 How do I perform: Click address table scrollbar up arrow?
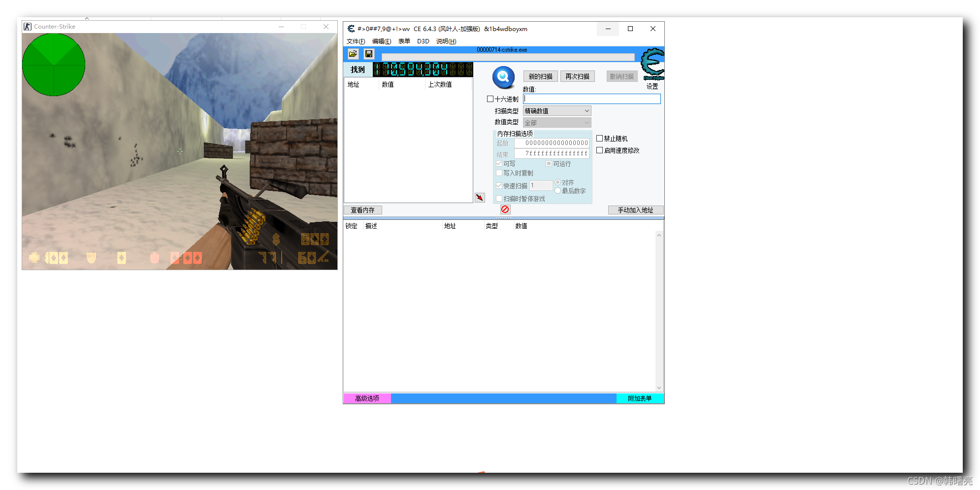coord(659,235)
